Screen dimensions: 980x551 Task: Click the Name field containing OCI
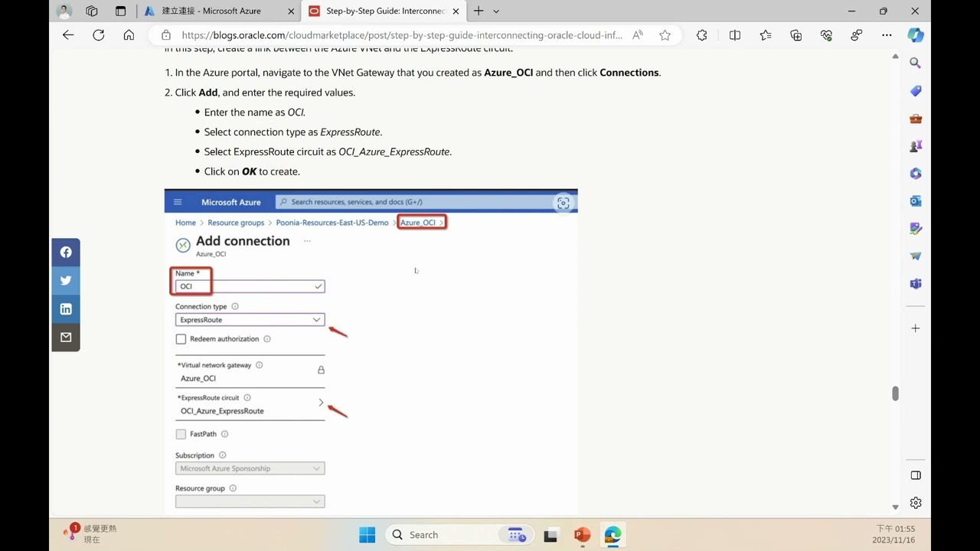250,286
